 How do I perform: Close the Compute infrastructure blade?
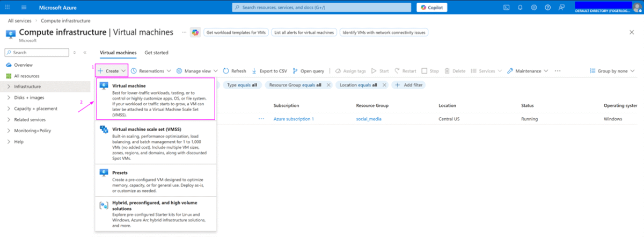click(631, 32)
